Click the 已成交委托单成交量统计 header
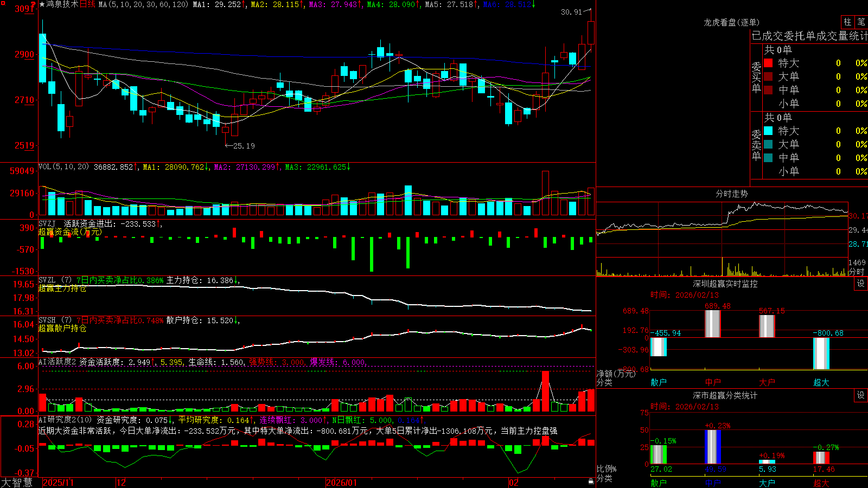868x488 pixels. pos(809,36)
